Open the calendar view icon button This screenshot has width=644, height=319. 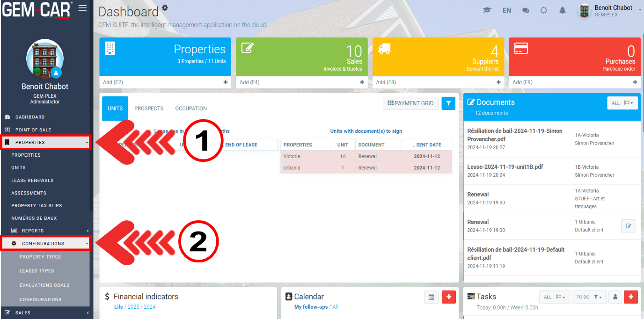coord(431,297)
